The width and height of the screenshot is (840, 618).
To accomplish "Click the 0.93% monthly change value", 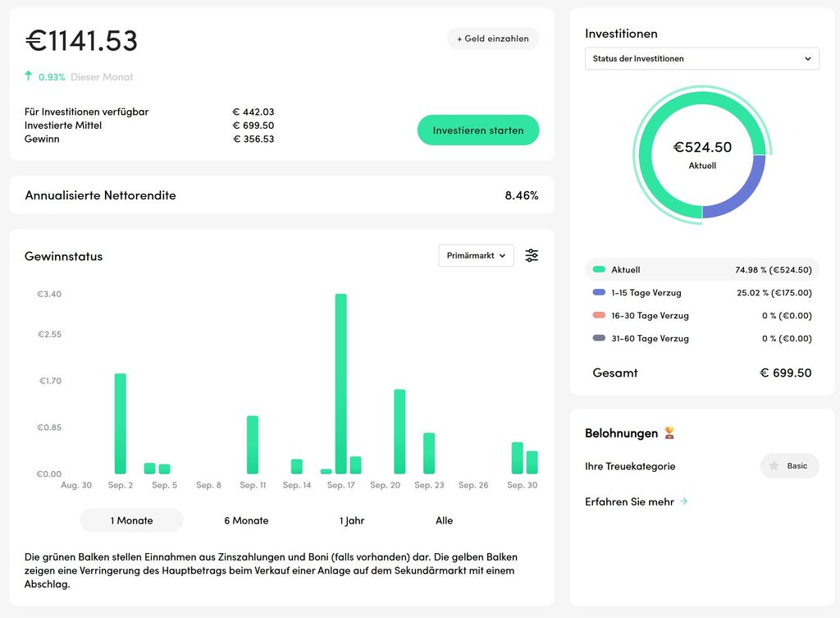I will (52, 77).
